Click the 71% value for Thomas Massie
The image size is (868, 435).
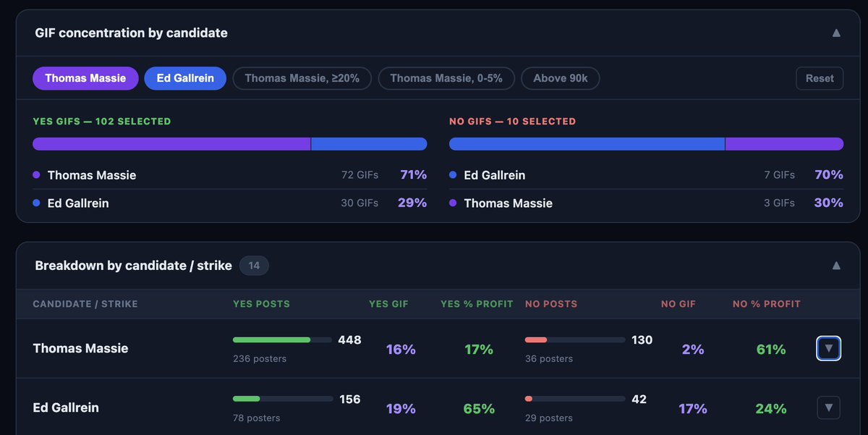pos(413,174)
